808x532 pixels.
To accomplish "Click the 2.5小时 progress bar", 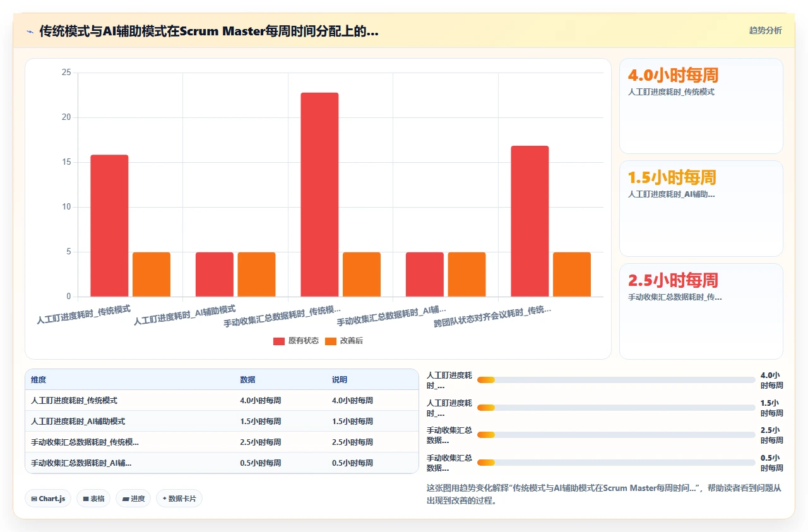I will pos(616,435).
